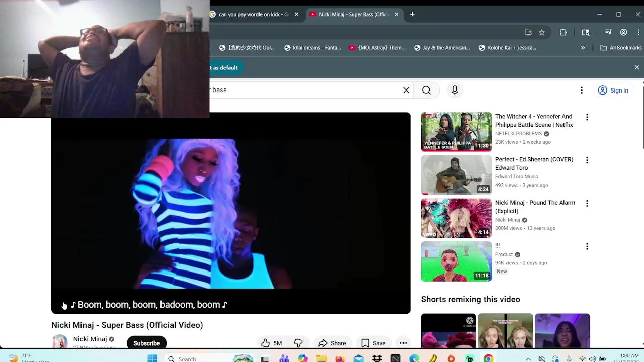Viewport: 644px width, 362px height.
Task: Click the YouTube search magnifier button
Action: pos(426,90)
